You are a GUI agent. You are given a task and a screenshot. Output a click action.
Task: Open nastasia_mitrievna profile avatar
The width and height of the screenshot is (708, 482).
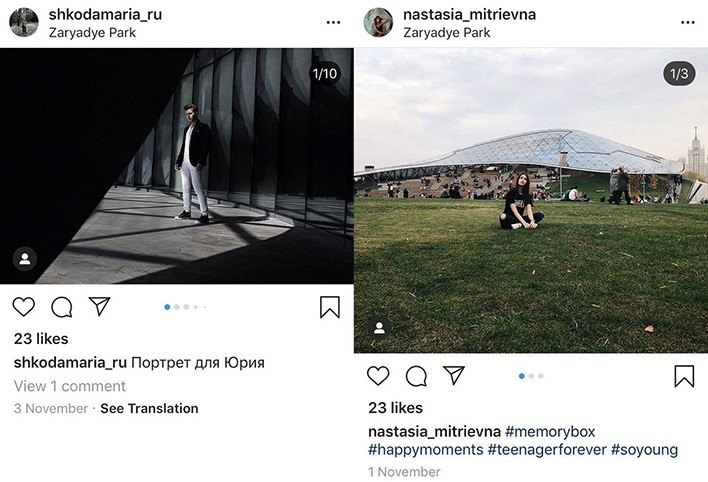pos(378,22)
